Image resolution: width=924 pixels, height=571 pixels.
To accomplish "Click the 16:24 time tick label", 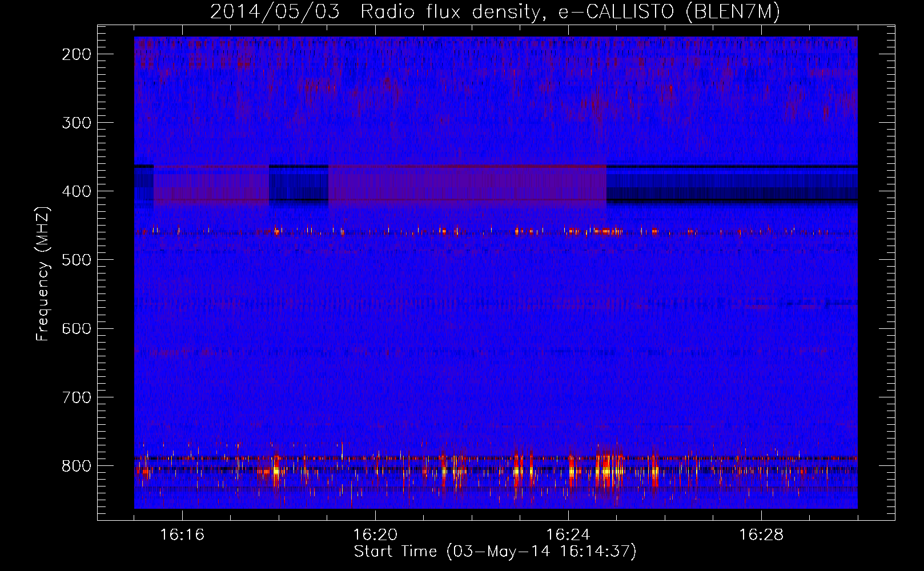I will [568, 535].
